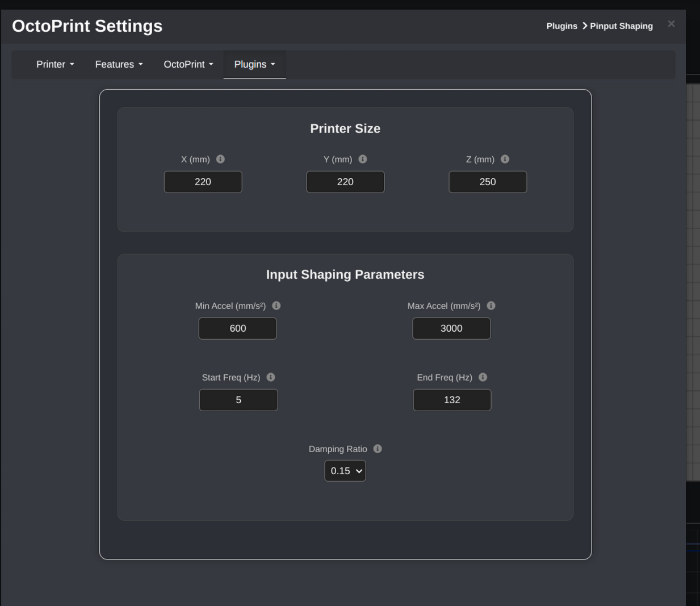Click the Printer Size heading

coord(345,128)
